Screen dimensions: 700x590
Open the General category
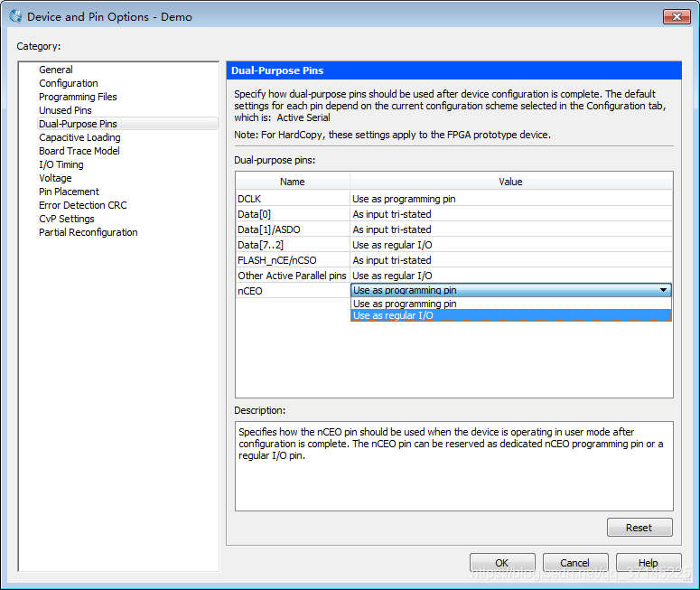click(56, 70)
